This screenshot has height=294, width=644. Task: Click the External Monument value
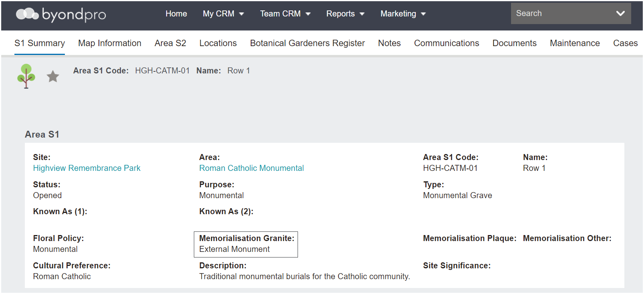pos(234,249)
